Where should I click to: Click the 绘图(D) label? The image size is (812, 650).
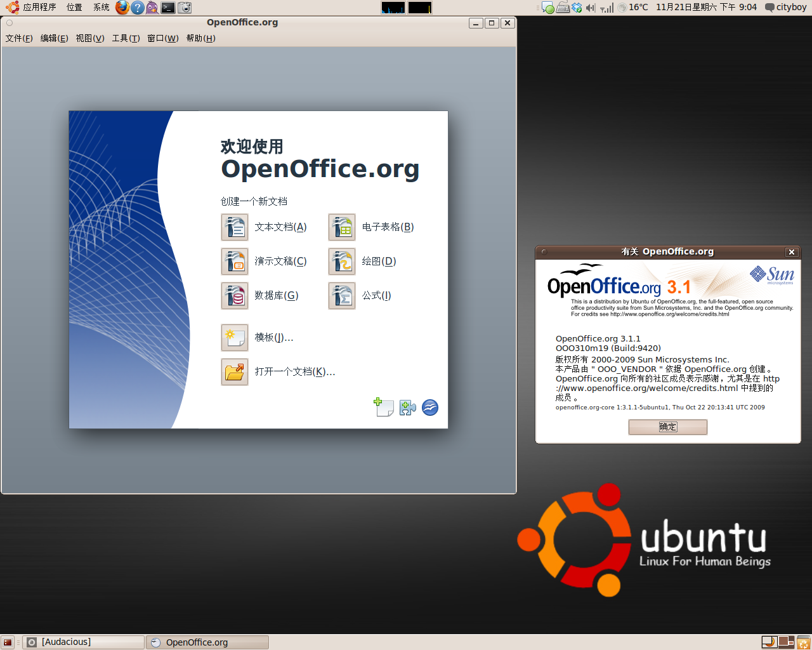point(379,262)
